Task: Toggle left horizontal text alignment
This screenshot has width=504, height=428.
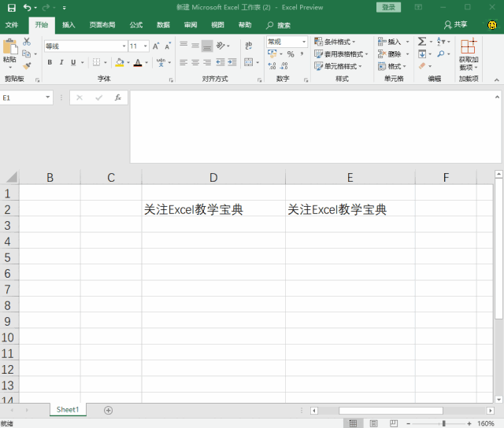Action: pos(183,62)
